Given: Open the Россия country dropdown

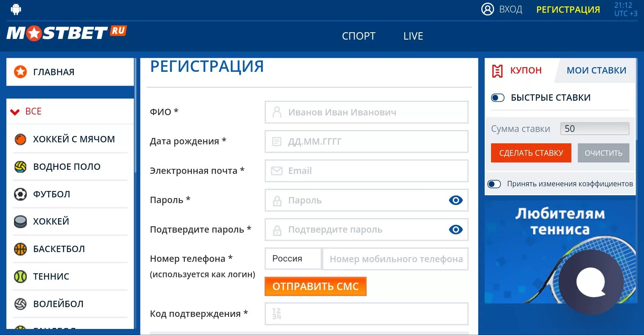Looking at the screenshot, I should click(293, 259).
